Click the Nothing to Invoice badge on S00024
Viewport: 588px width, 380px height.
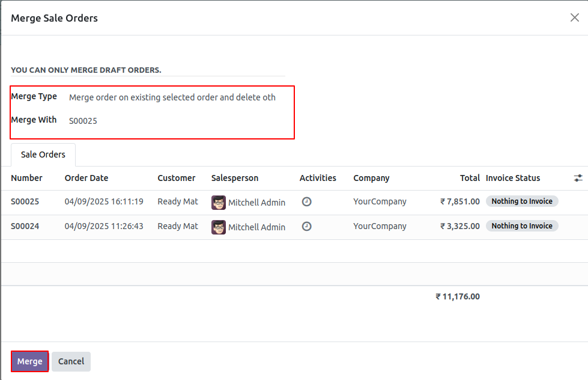[x=522, y=225]
